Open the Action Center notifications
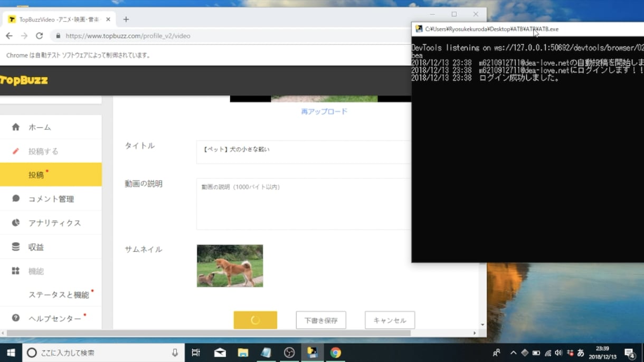 (x=630, y=353)
